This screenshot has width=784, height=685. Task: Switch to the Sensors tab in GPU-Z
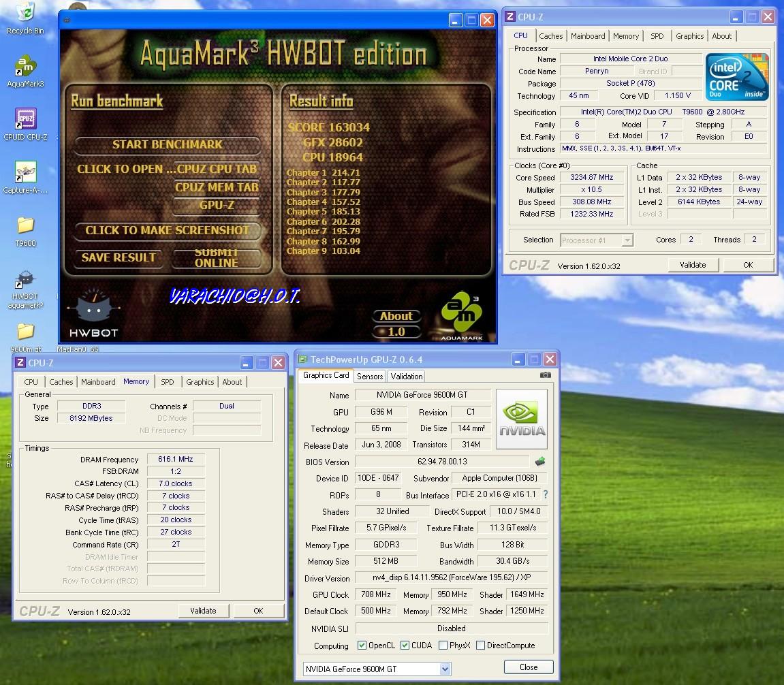click(x=370, y=376)
